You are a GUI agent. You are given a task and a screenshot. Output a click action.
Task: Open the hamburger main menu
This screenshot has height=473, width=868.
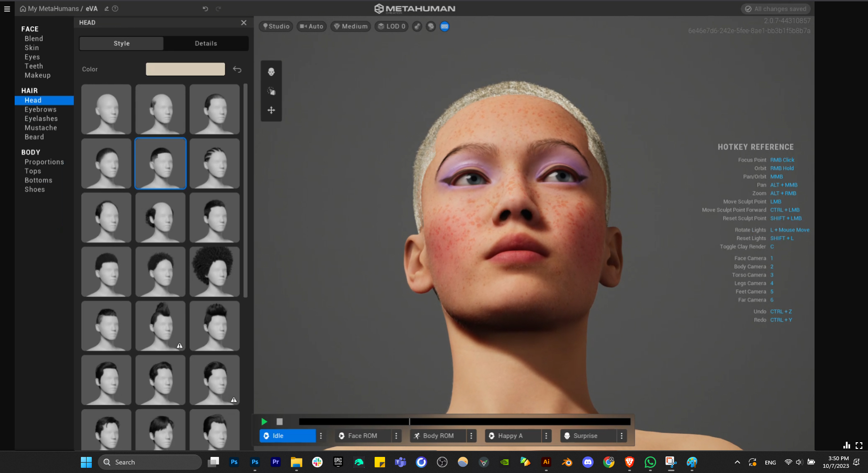coord(7,9)
